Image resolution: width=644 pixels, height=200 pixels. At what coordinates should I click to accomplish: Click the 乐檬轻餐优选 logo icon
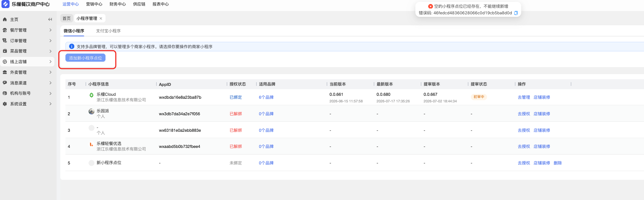click(x=92, y=144)
